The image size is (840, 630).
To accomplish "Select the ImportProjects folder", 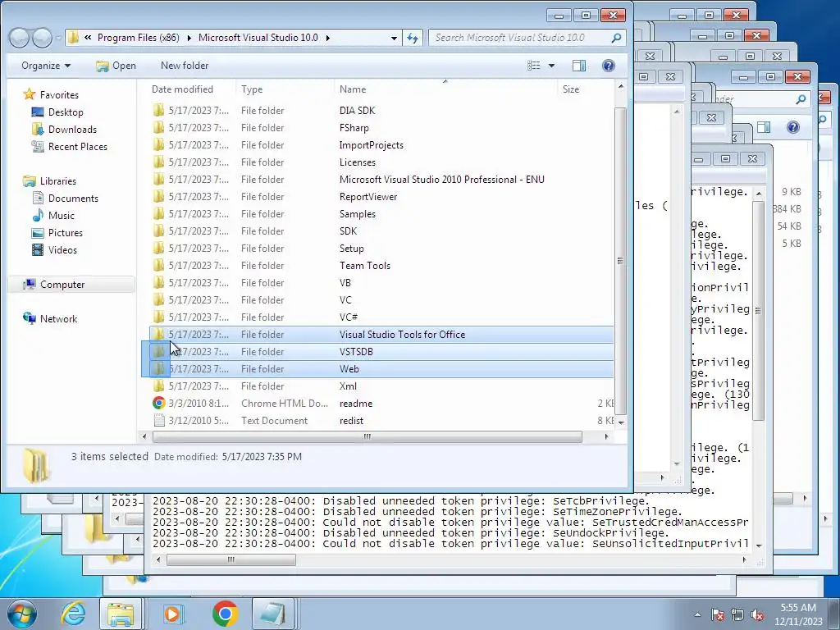I will click(372, 145).
